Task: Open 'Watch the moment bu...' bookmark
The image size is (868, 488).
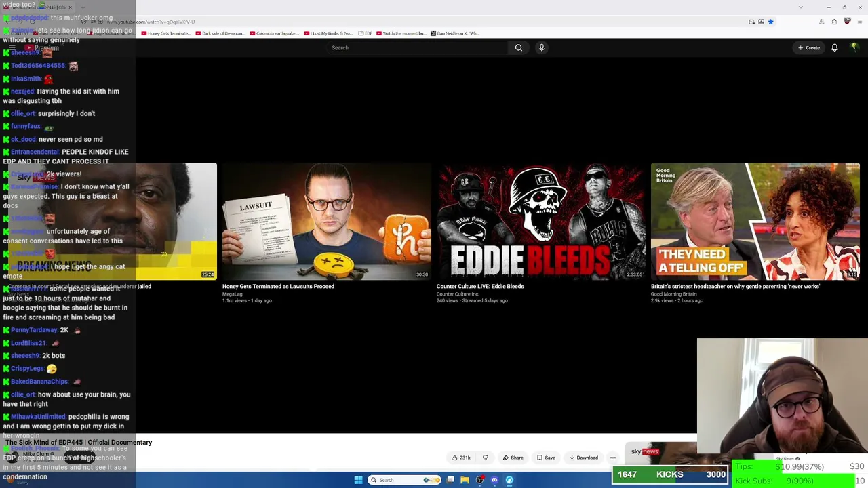Action: [x=401, y=33]
